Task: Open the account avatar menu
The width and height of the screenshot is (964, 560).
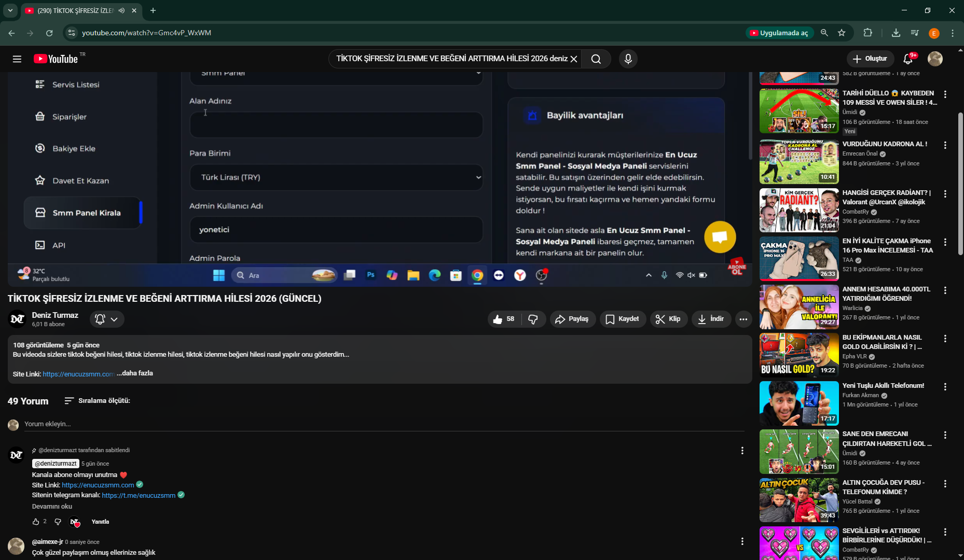Action: tap(935, 59)
